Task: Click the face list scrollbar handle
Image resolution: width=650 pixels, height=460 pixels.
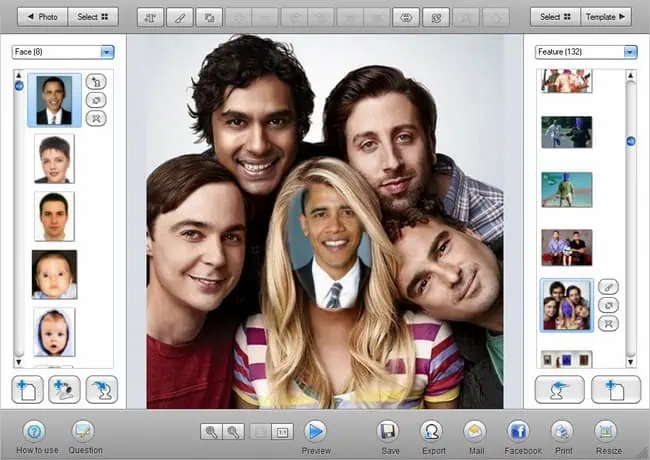Action: (19, 86)
